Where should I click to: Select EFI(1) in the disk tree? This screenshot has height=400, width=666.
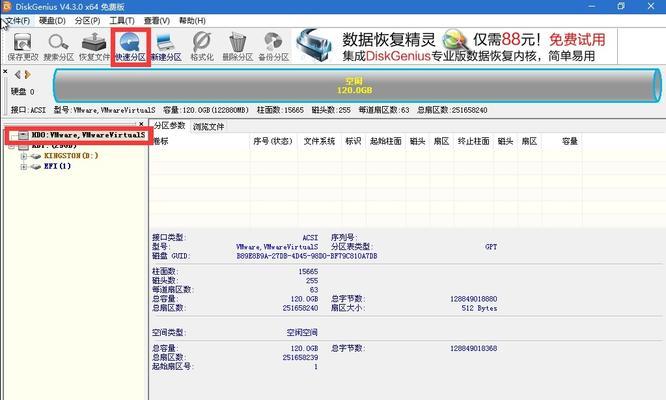57,166
